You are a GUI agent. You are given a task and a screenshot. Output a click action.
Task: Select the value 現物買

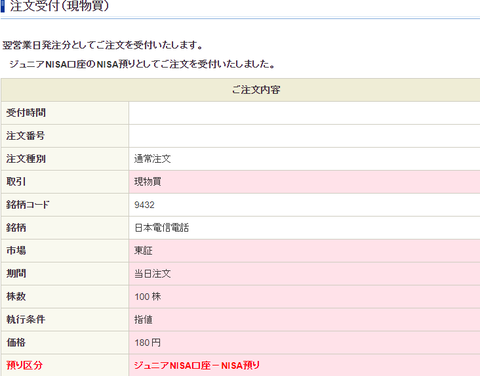click(x=148, y=182)
